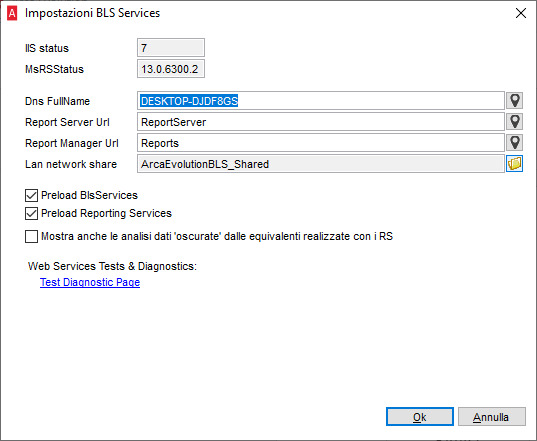
Task: Click the MsRSStatus value 13.0.6300.2
Action: (171, 69)
